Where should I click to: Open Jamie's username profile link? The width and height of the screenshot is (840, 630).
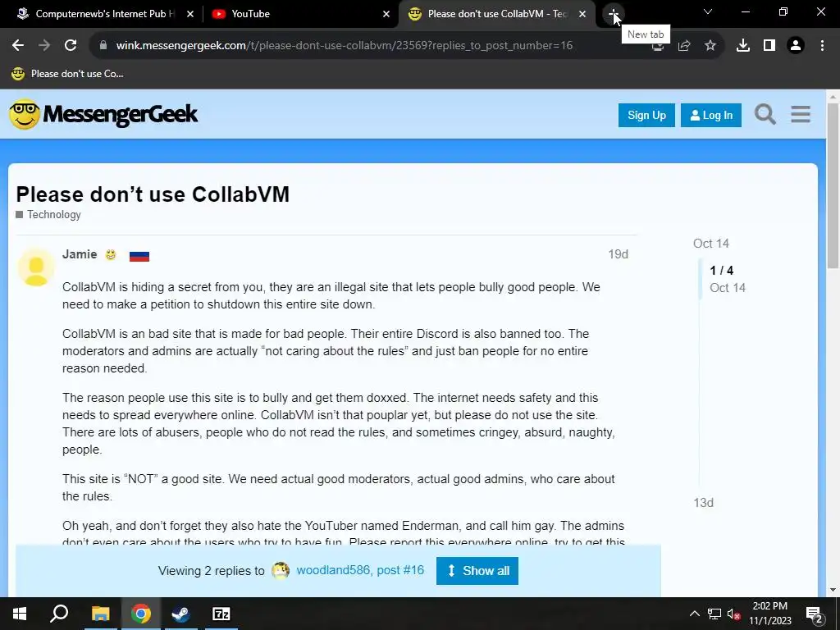(80, 254)
